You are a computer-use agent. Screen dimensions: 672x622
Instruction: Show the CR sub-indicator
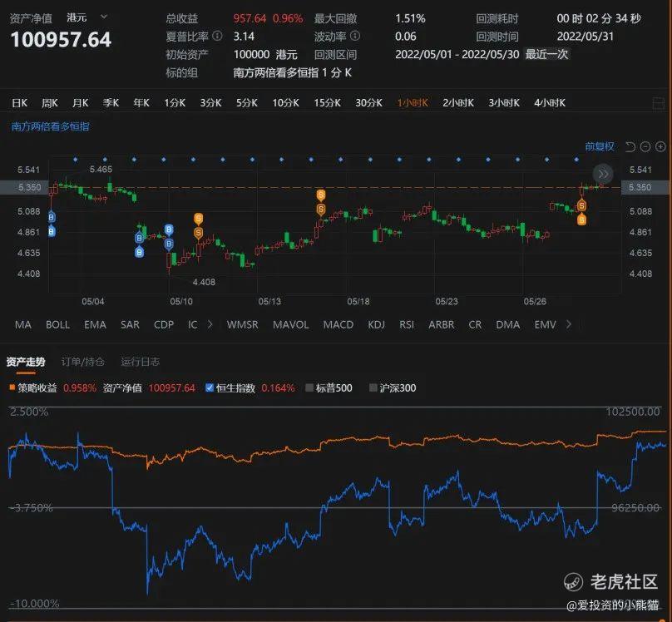tap(474, 324)
